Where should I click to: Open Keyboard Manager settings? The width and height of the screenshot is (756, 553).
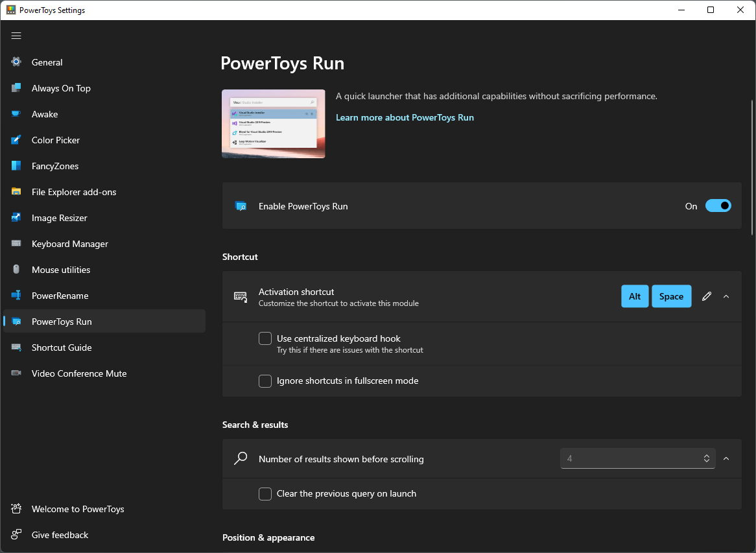104,244
